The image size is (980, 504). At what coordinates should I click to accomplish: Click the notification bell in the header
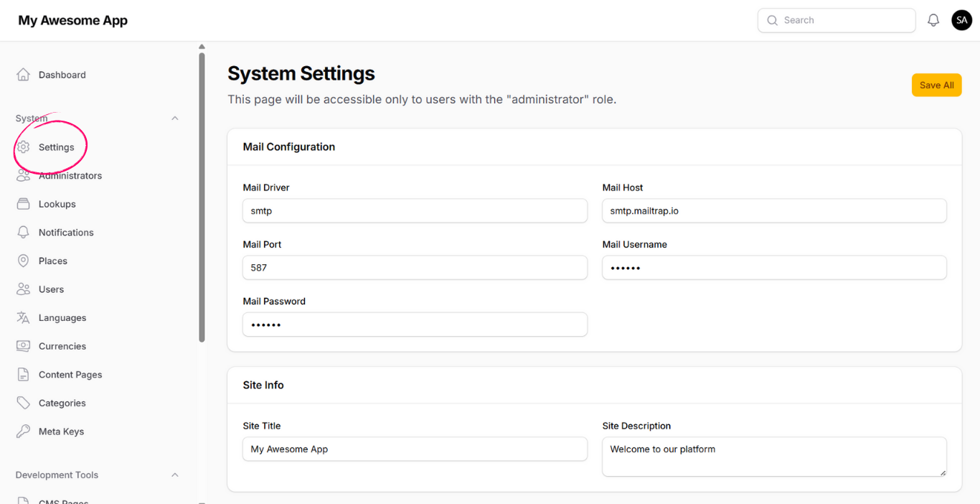[933, 19]
